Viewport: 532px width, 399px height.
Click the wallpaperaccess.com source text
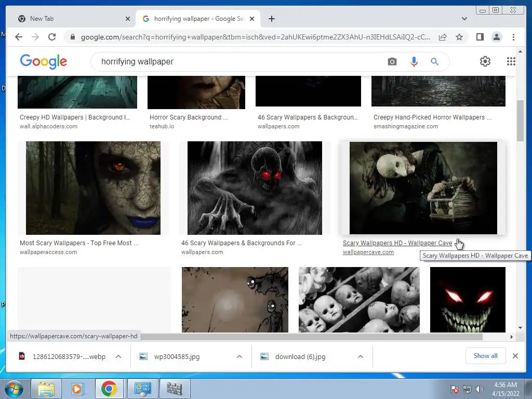[x=48, y=252]
